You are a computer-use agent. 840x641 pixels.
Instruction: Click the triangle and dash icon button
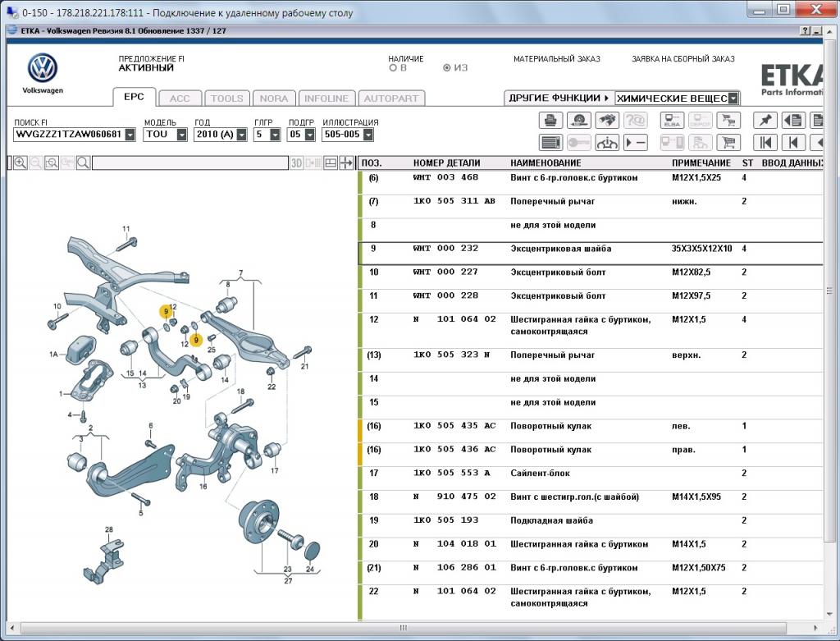pyautogui.click(x=636, y=143)
